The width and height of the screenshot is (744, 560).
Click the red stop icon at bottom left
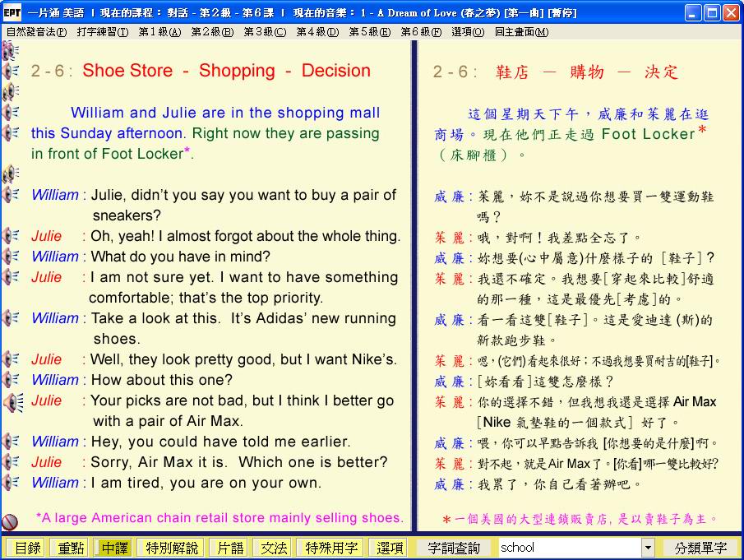[11, 522]
